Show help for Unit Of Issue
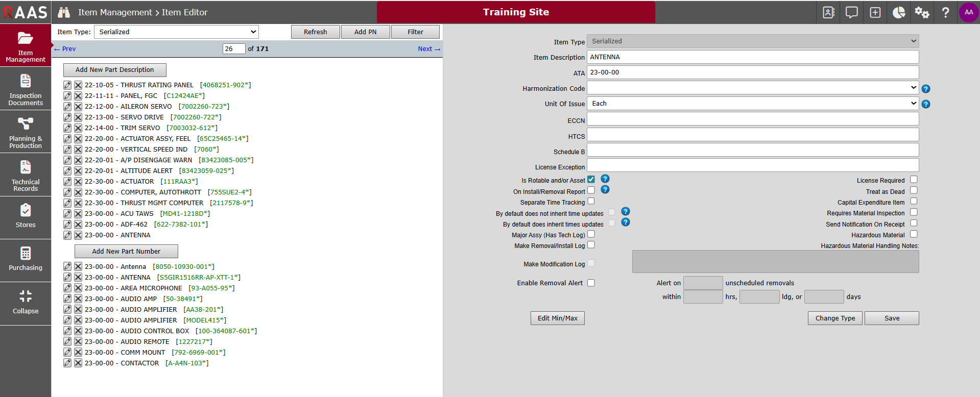The height and width of the screenshot is (397, 980). pos(926,104)
